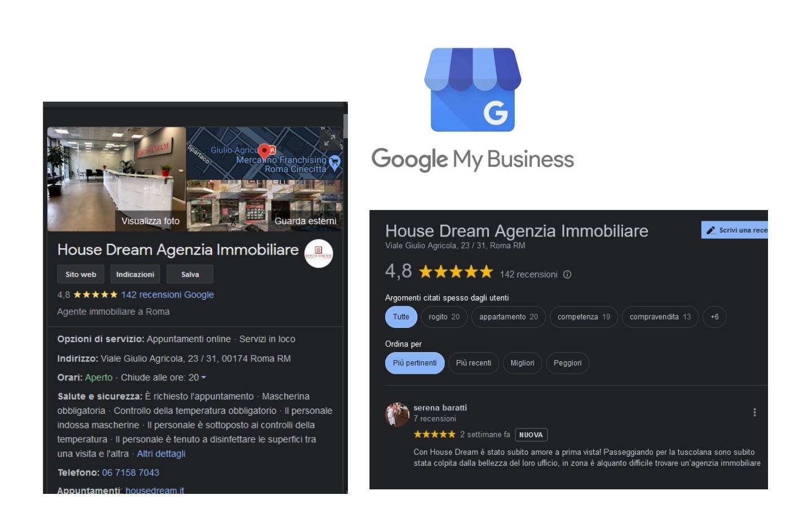This screenshot has width=812, height=508.
Task: Open Altri dettagli for health info
Action: tap(161, 454)
